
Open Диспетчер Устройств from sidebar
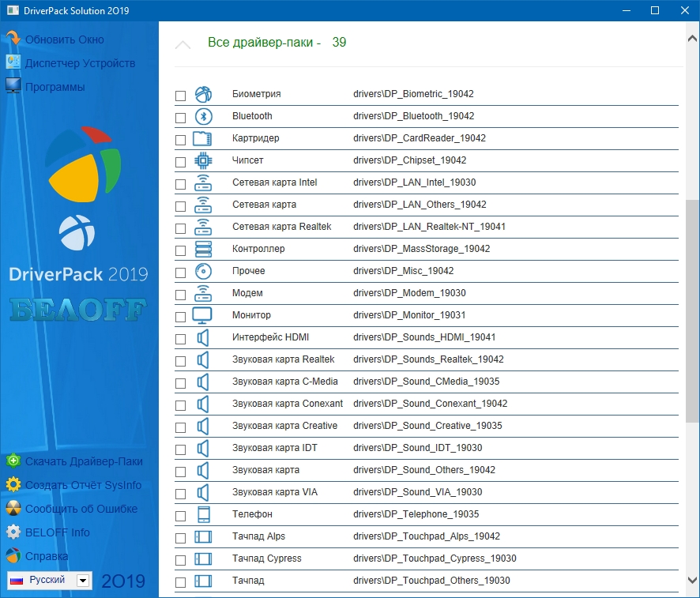tap(80, 63)
